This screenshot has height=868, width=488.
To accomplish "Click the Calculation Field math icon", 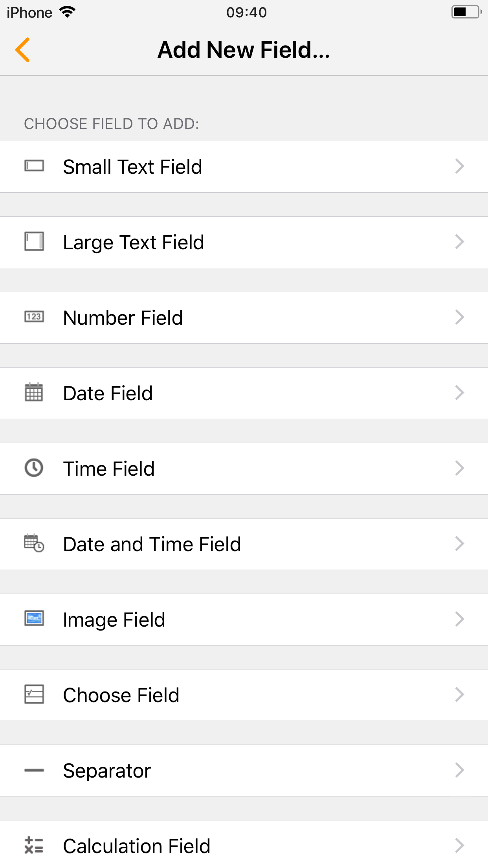I will (x=34, y=845).
